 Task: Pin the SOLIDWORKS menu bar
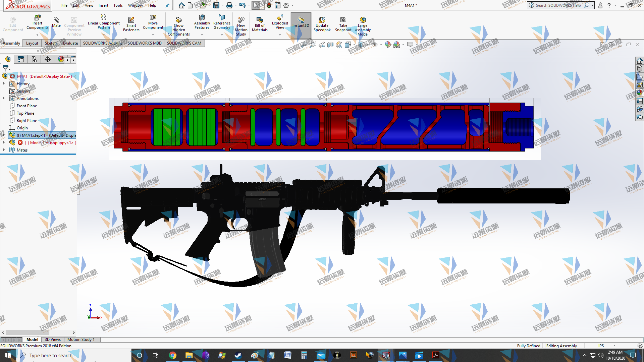coord(167,5)
